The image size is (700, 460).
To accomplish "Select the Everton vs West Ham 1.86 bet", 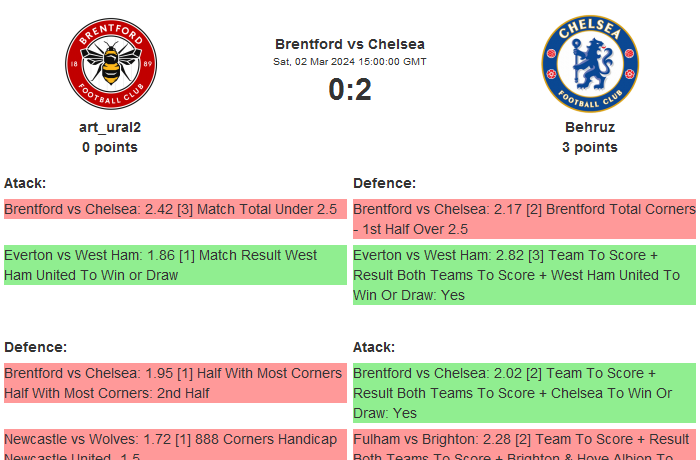I will pos(175,265).
